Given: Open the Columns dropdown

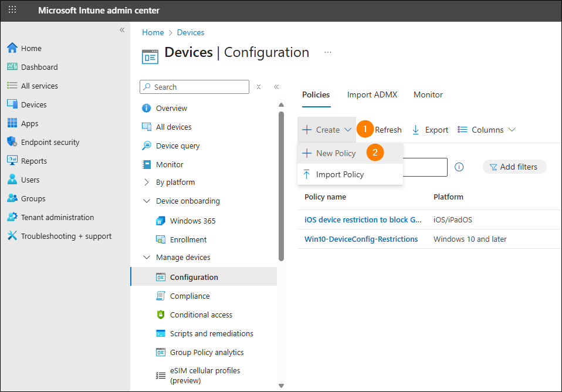Looking at the screenshot, I should pos(486,130).
